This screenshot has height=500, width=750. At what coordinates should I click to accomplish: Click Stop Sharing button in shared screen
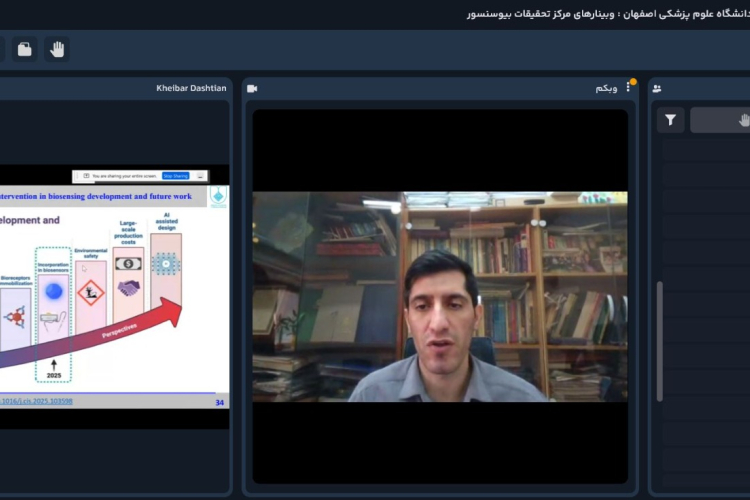(175, 175)
